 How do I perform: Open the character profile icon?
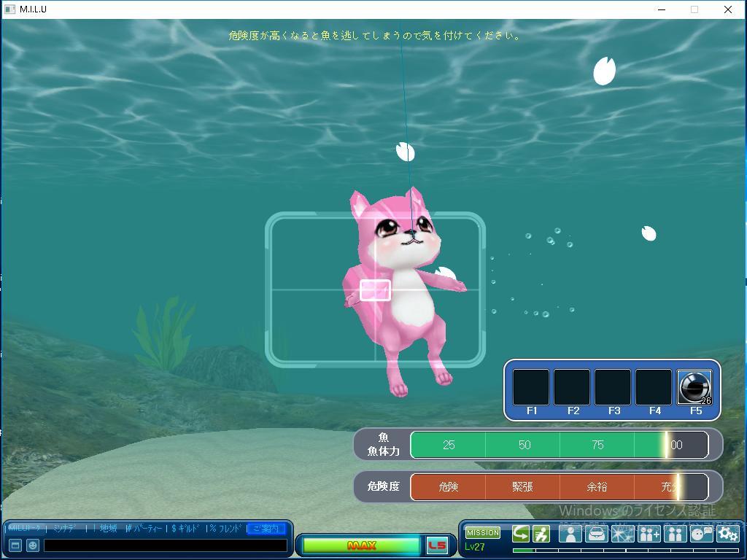point(570,534)
